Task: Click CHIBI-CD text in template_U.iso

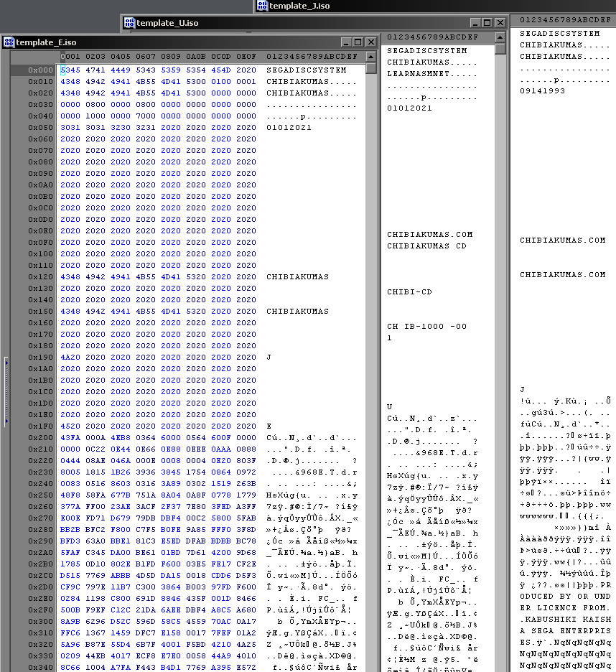Action: [x=410, y=292]
